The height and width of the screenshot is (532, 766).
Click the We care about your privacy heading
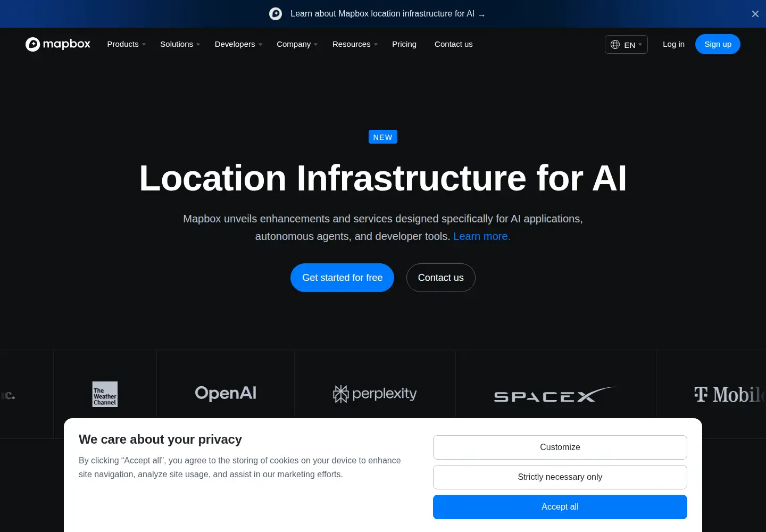[x=160, y=439]
